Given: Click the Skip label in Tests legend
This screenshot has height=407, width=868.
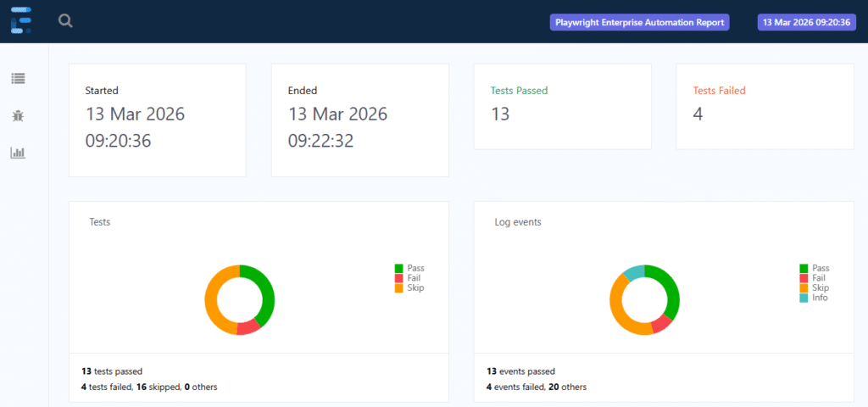Looking at the screenshot, I should [x=415, y=288].
